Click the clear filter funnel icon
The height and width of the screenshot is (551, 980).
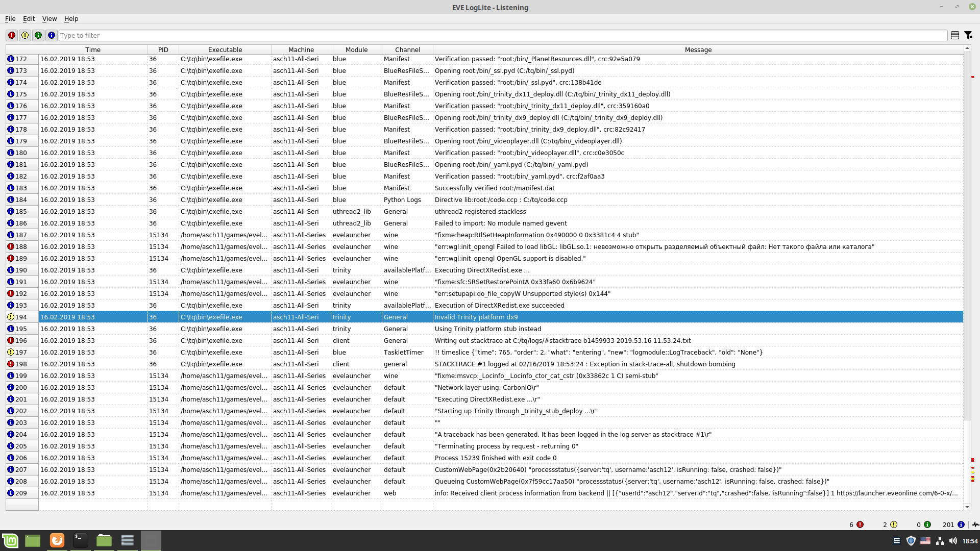pyautogui.click(x=968, y=35)
